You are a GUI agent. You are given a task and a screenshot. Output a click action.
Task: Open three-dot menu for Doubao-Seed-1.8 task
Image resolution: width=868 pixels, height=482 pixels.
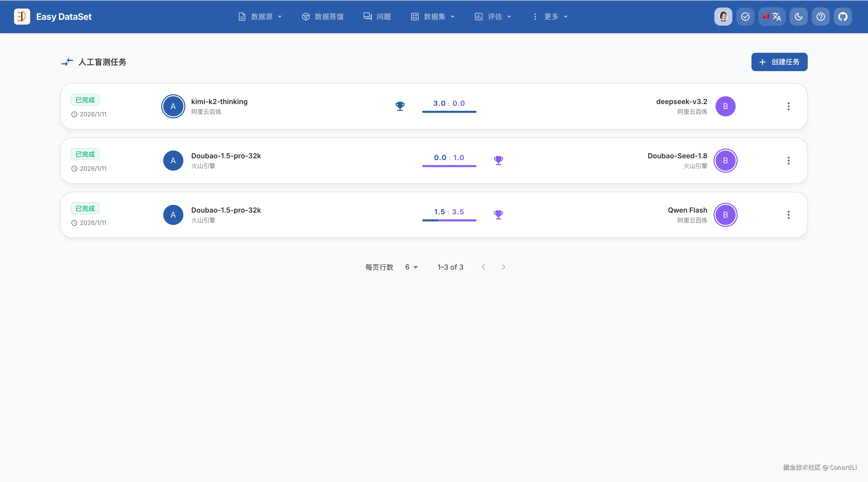point(788,160)
